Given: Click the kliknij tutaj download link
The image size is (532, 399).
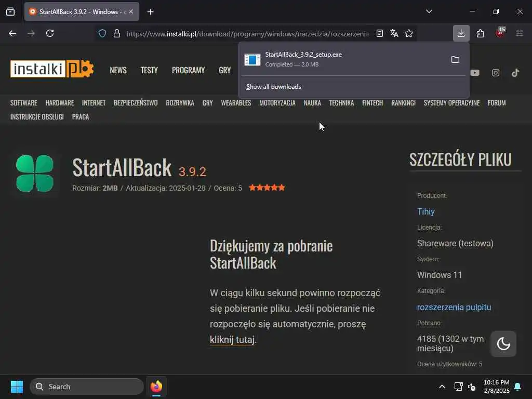Looking at the screenshot, I should [232, 340].
